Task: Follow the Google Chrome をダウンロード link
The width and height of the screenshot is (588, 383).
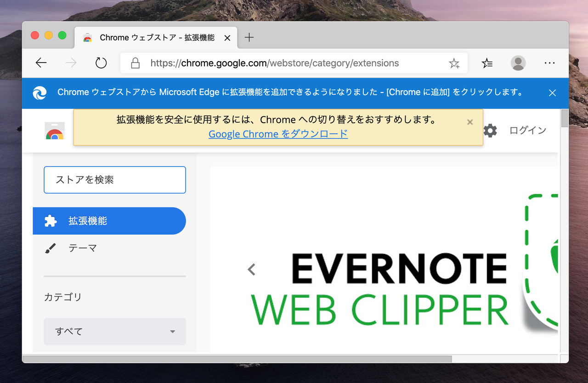Action: [x=278, y=134]
